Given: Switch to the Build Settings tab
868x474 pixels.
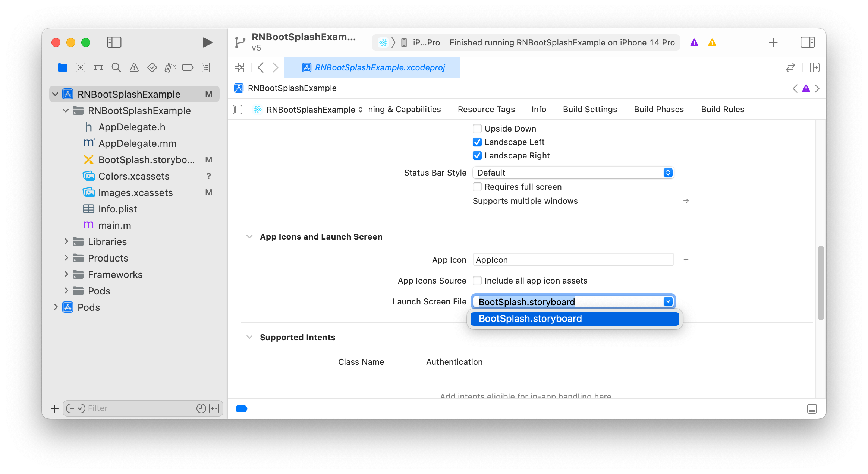Looking at the screenshot, I should tap(590, 109).
